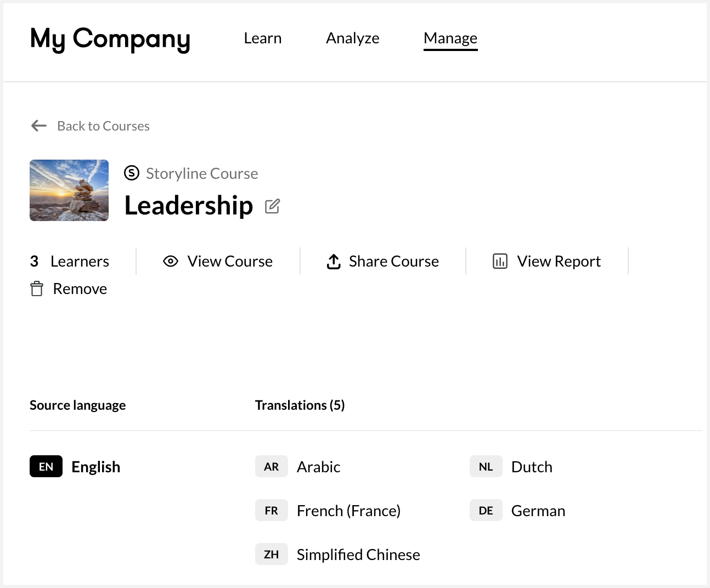710x588 pixels.
Task: Open the bar chart icon for View Report
Action: [500, 261]
